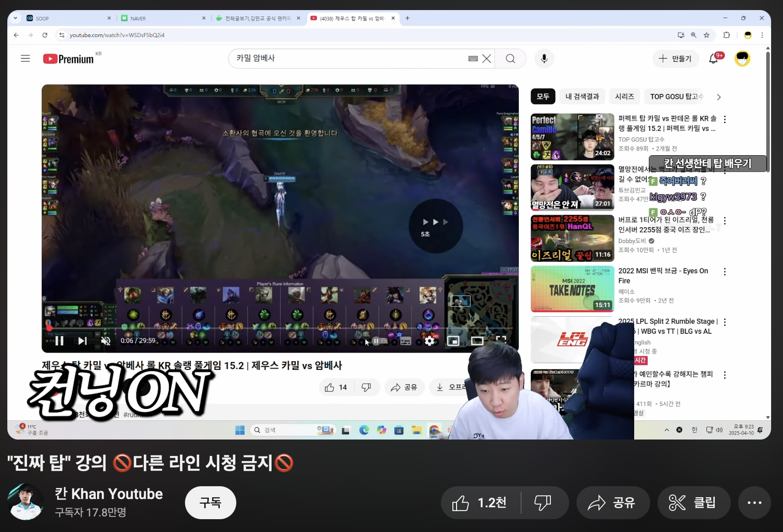
Task: Click the 만들기 create button
Action: tap(675, 59)
